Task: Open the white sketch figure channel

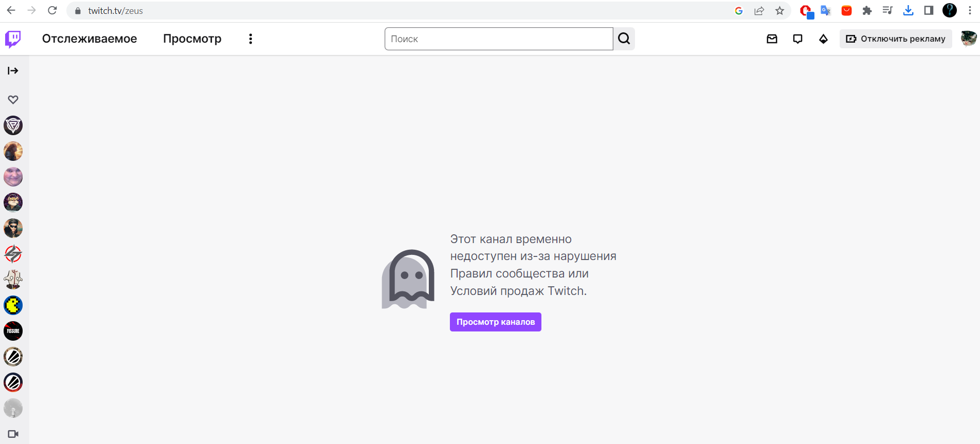Action: 13,280
